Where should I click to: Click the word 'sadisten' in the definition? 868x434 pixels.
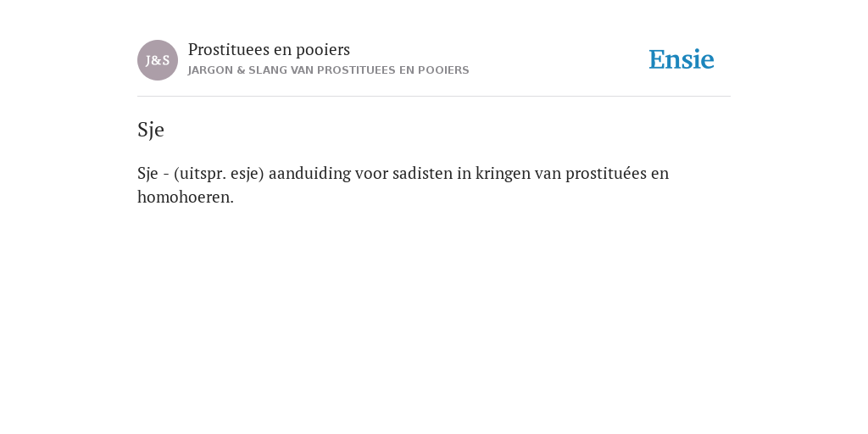click(422, 173)
